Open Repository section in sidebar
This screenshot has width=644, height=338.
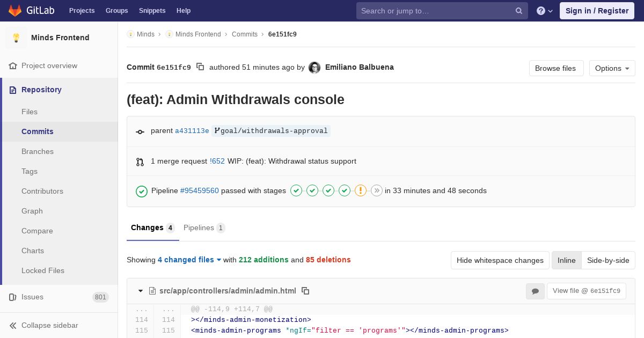[41, 90]
